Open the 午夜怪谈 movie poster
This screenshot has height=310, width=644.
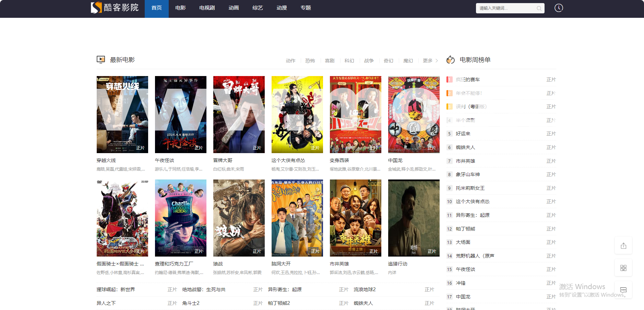[181, 114]
